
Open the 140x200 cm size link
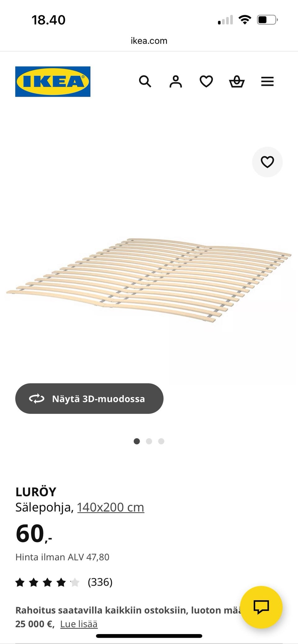click(111, 507)
